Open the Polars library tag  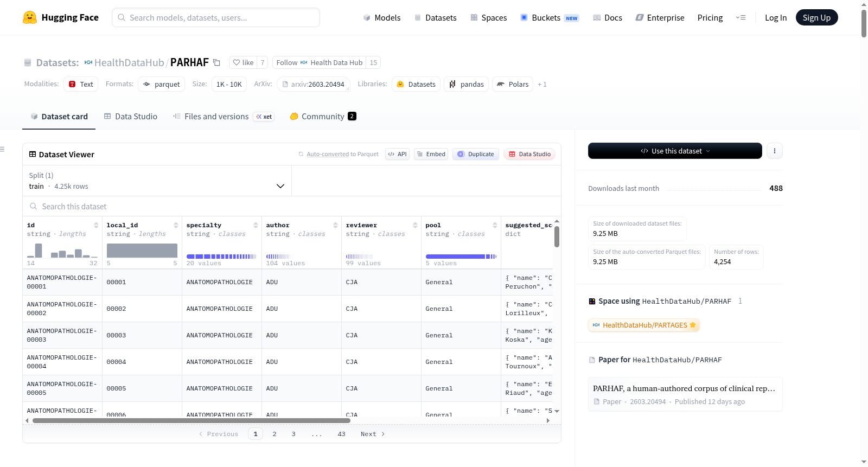(x=513, y=84)
